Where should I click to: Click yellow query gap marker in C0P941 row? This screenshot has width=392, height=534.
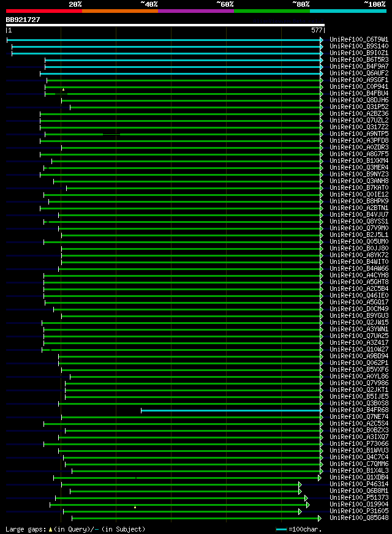[63, 89]
